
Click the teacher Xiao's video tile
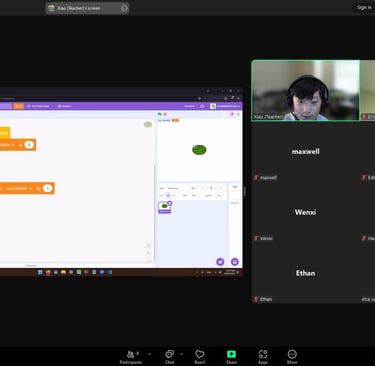[x=306, y=91]
